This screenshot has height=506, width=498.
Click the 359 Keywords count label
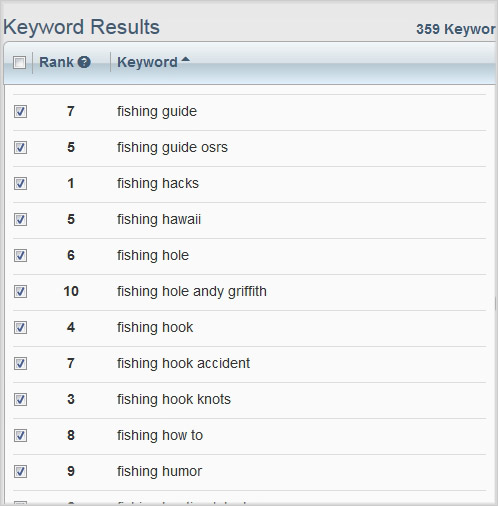455,29
